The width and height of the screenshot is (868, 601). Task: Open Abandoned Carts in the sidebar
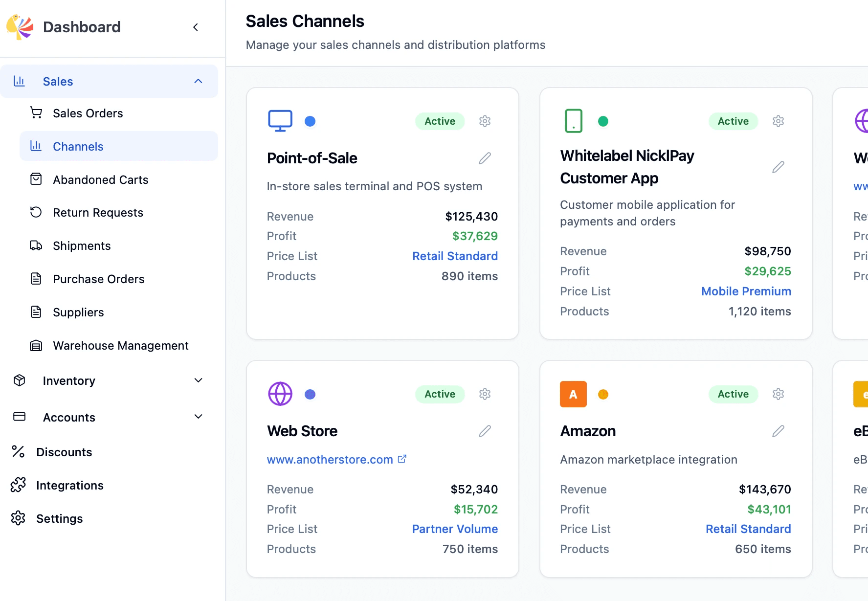coord(119,179)
